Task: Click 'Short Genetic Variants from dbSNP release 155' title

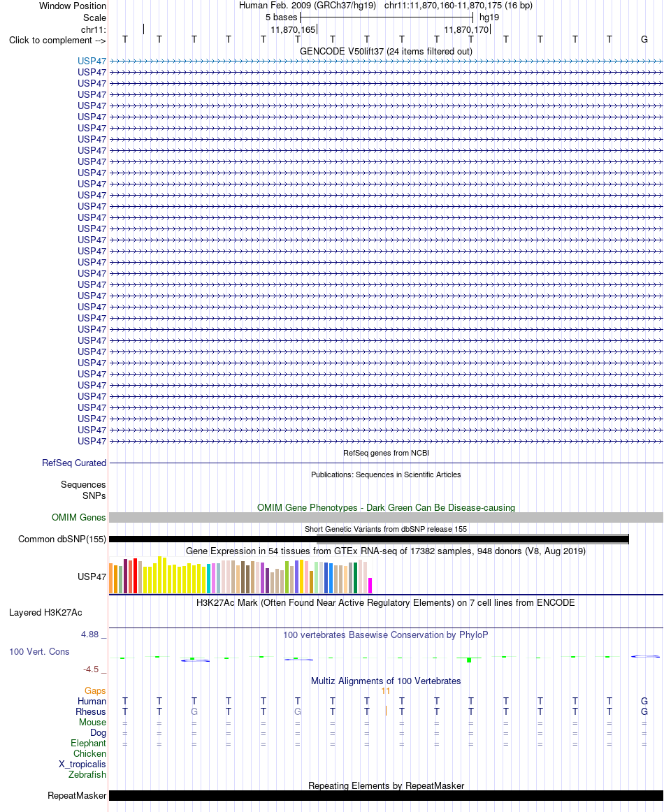Action: click(386, 529)
